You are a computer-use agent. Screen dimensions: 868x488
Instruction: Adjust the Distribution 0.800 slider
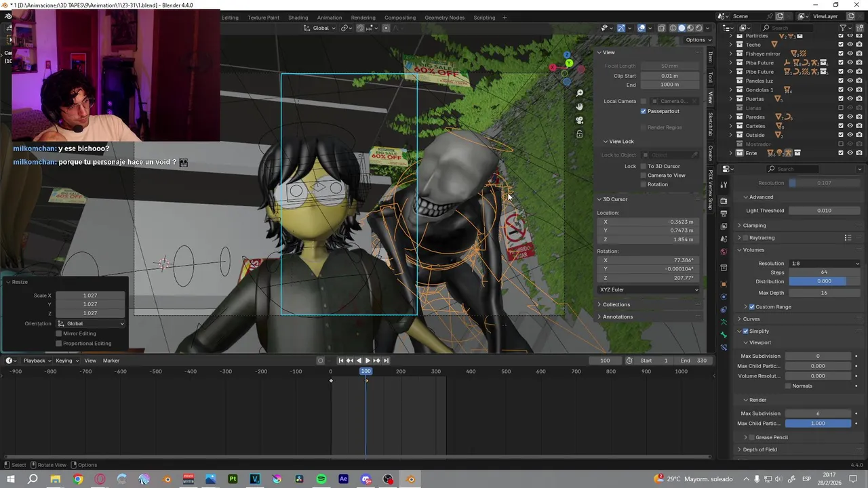(x=824, y=281)
